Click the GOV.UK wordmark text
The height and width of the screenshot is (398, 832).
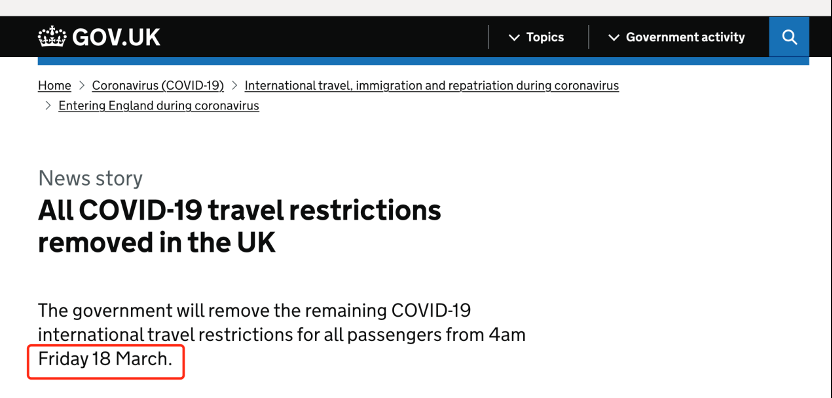[116, 37]
